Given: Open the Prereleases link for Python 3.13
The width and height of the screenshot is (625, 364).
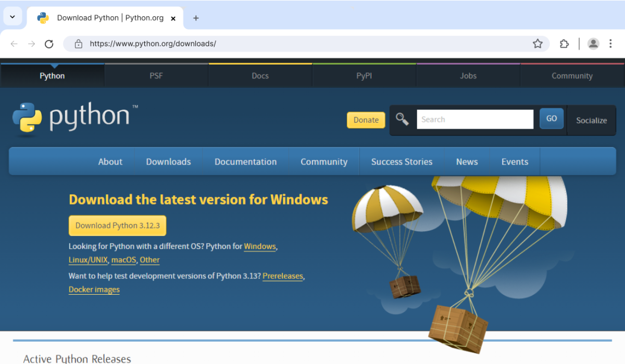Looking at the screenshot, I should tap(283, 276).
